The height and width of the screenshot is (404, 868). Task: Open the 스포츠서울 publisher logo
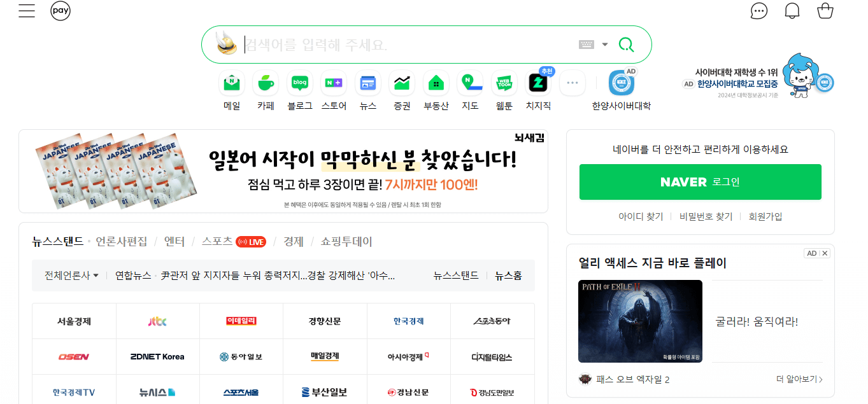241,392
